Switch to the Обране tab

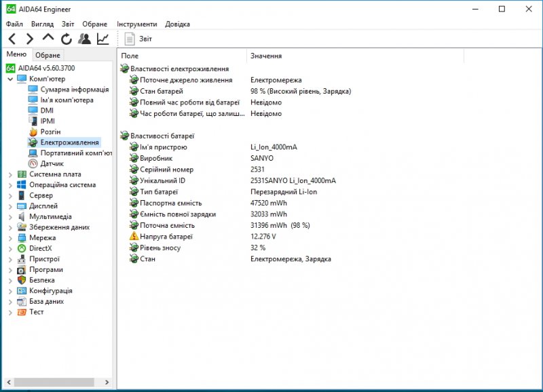(48, 55)
